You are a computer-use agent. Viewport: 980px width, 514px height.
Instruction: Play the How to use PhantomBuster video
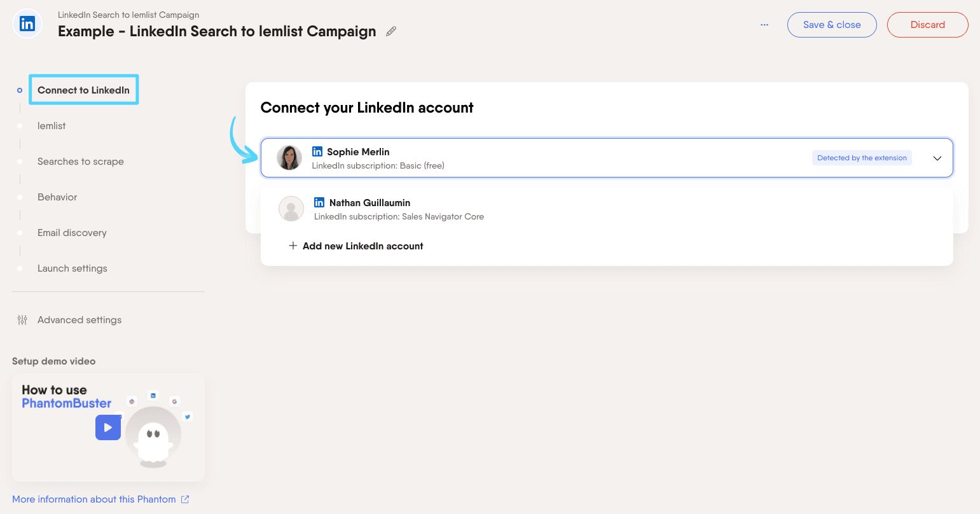pyautogui.click(x=108, y=427)
